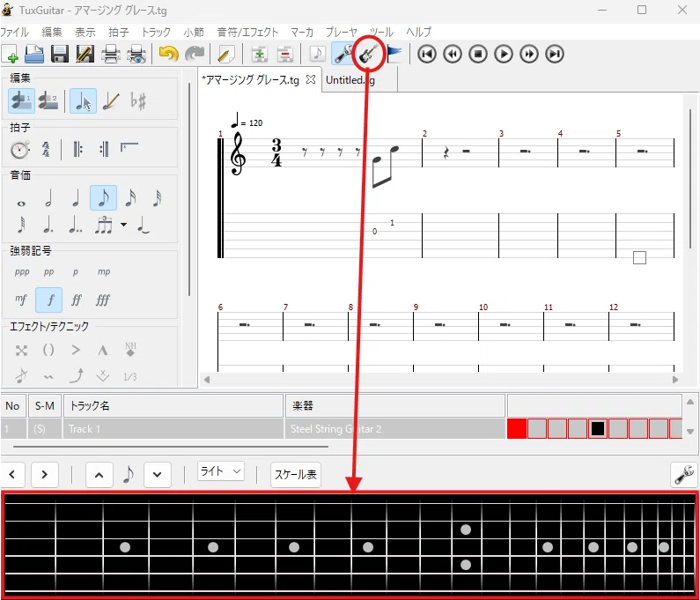The image size is (700, 600).
Task: Toggle dead note X effect
Action: [21, 351]
